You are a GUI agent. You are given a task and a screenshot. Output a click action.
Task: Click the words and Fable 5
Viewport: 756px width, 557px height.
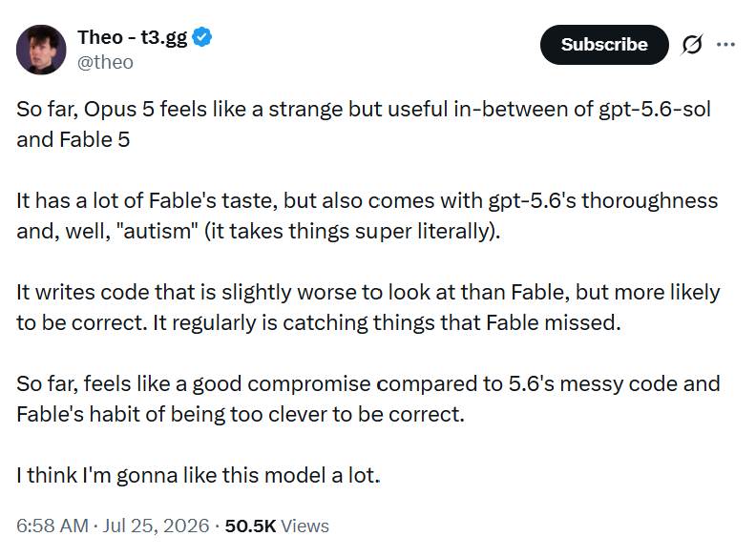click(73, 140)
